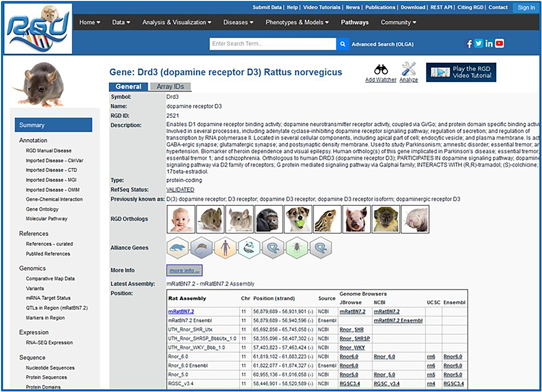Open the Contact link
542x392 pixels.
point(498,7)
